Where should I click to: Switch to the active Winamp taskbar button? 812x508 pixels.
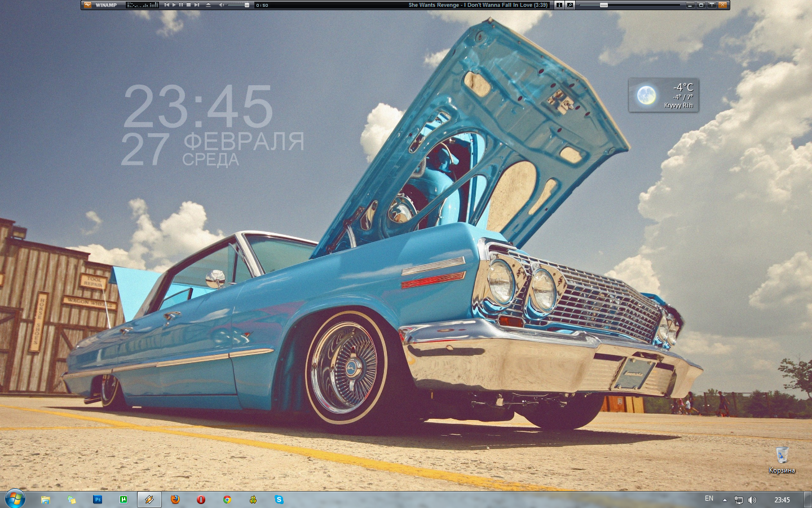(149, 500)
